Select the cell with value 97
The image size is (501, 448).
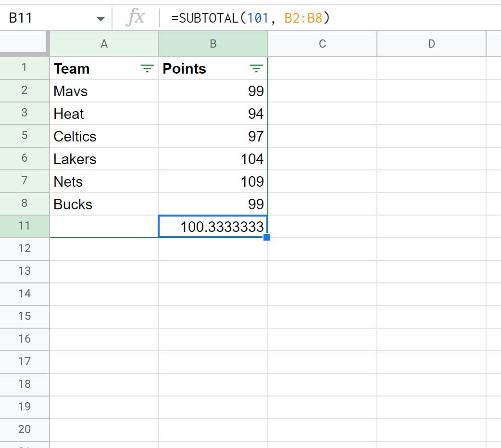[x=213, y=136]
